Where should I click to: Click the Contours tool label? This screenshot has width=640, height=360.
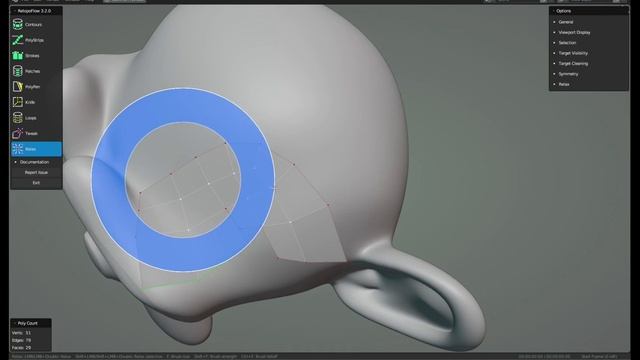33,24
